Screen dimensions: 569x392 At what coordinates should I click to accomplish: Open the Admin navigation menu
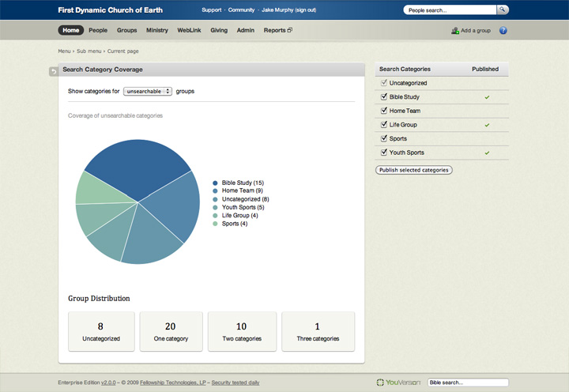point(245,30)
